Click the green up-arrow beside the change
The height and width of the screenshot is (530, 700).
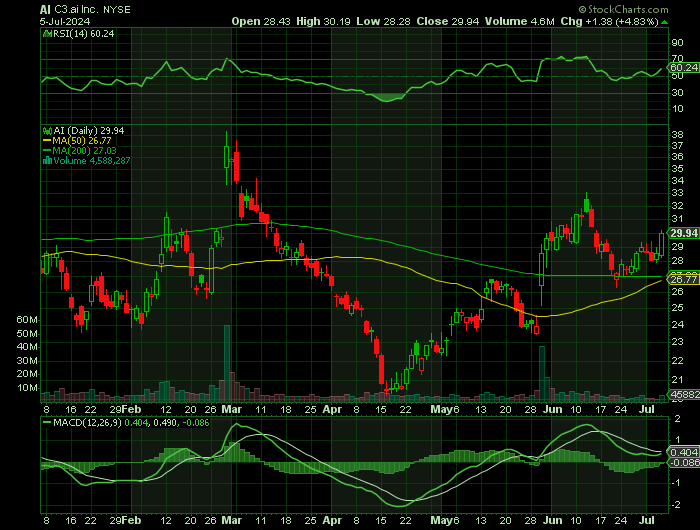click(x=664, y=22)
